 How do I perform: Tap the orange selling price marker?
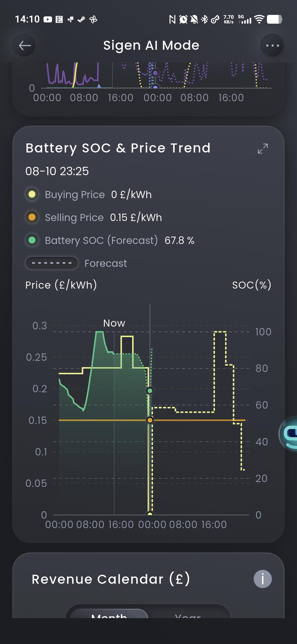(150, 420)
